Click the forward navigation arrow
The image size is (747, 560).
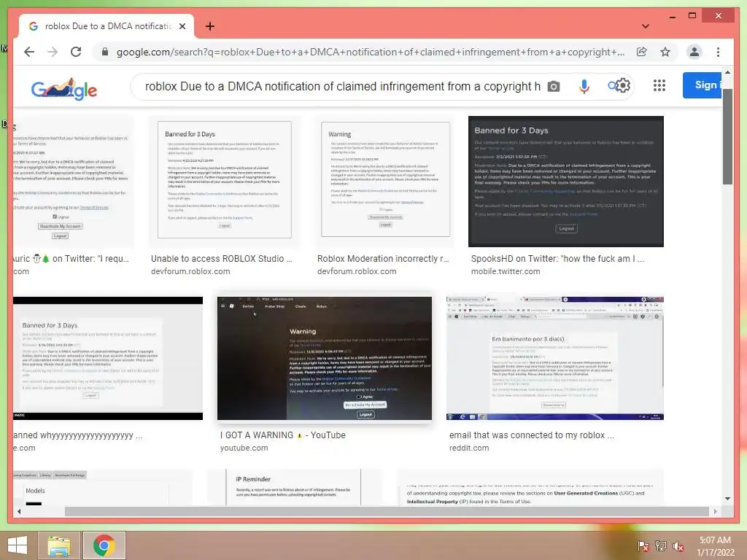pos(53,52)
